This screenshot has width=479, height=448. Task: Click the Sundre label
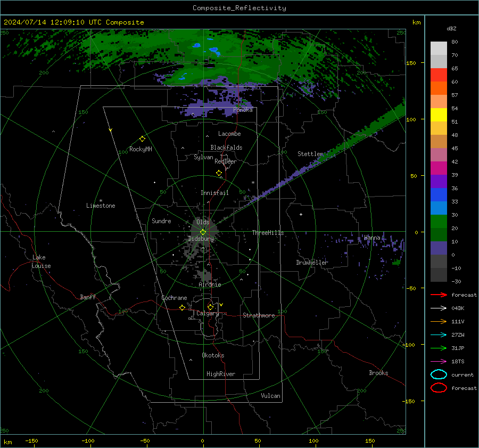161,221
